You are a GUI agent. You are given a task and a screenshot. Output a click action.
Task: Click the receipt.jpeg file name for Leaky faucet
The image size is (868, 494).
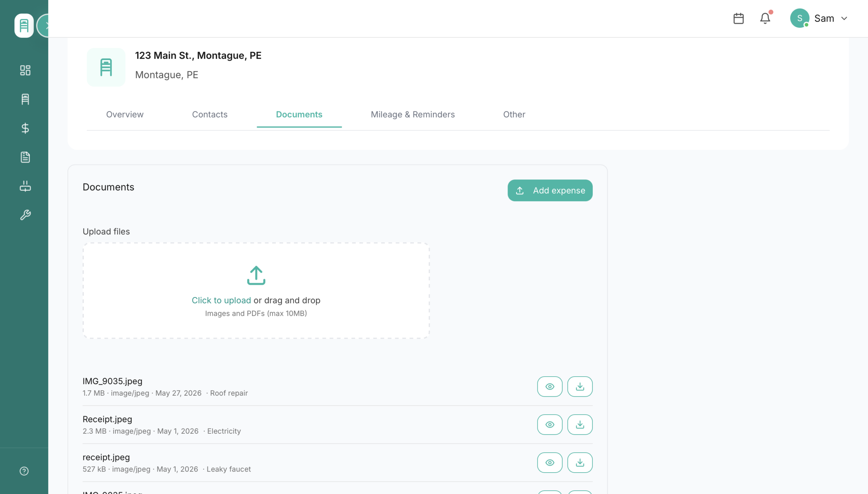pos(106,457)
